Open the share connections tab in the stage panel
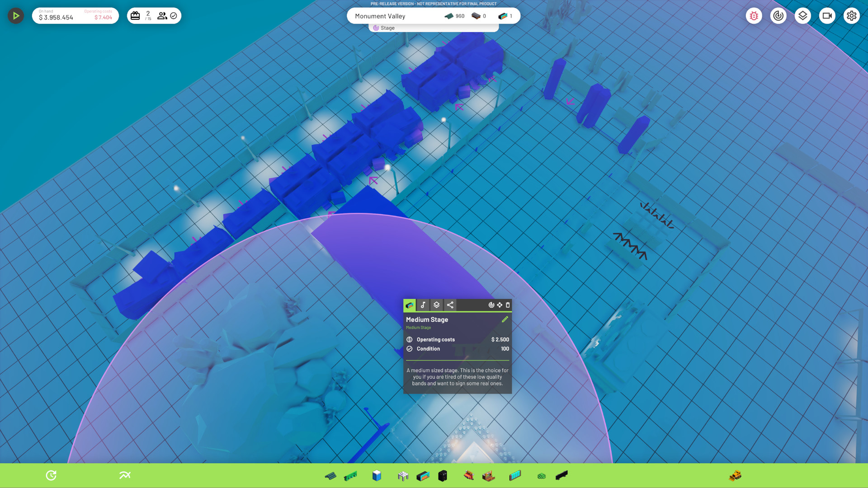 (x=450, y=305)
